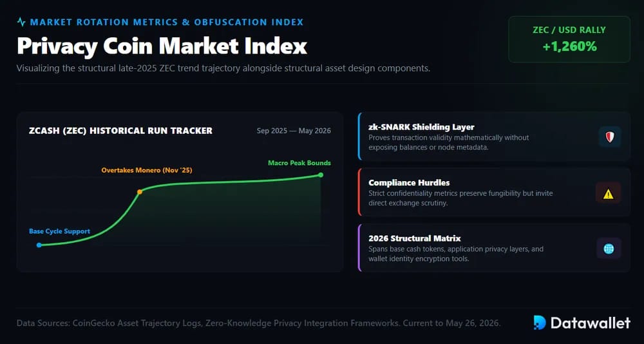Click the yellow warning triangle icon
644x344 pixels.
point(609,195)
